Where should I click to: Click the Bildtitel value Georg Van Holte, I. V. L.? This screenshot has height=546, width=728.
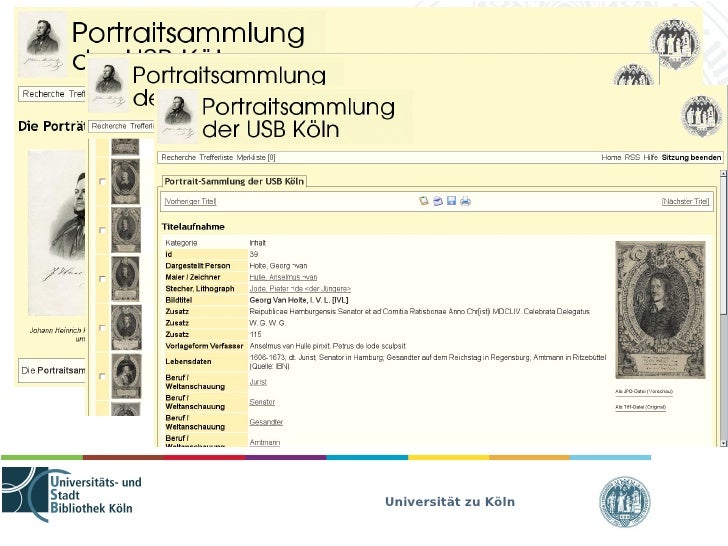(299, 300)
